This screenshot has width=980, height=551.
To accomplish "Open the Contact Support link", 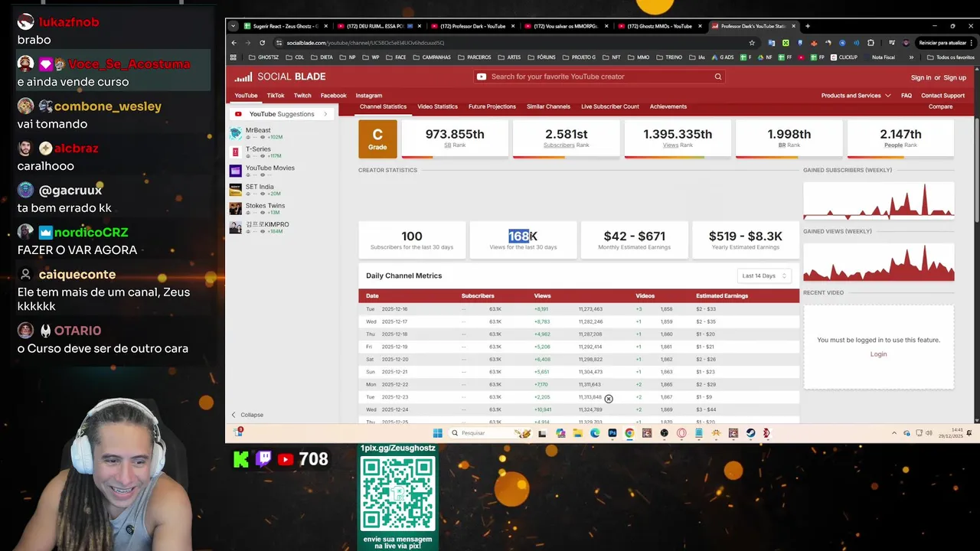I will point(942,96).
